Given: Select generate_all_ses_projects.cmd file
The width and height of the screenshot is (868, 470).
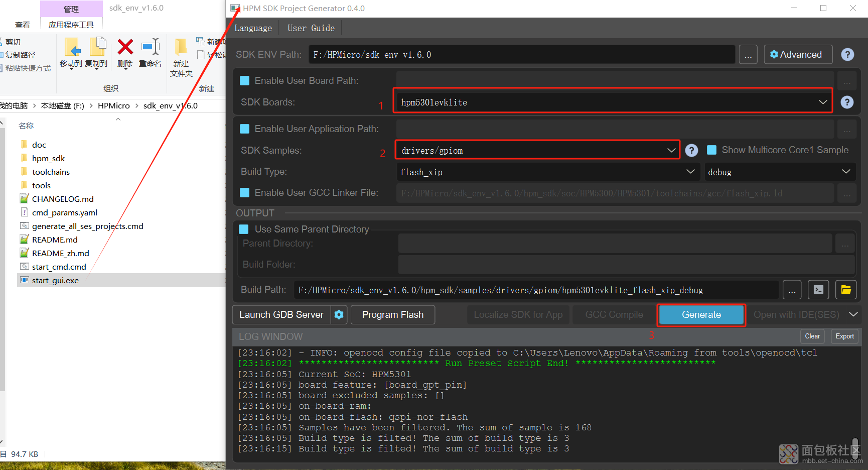Looking at the screenshot, I should [88, 226].
